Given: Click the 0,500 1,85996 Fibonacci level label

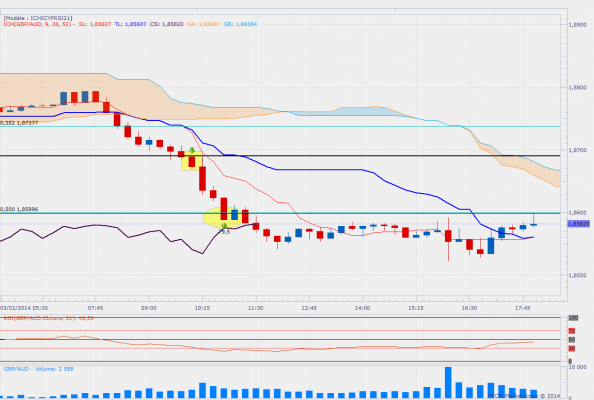Looking at the screenshot, I should click(x=19, y=209).
